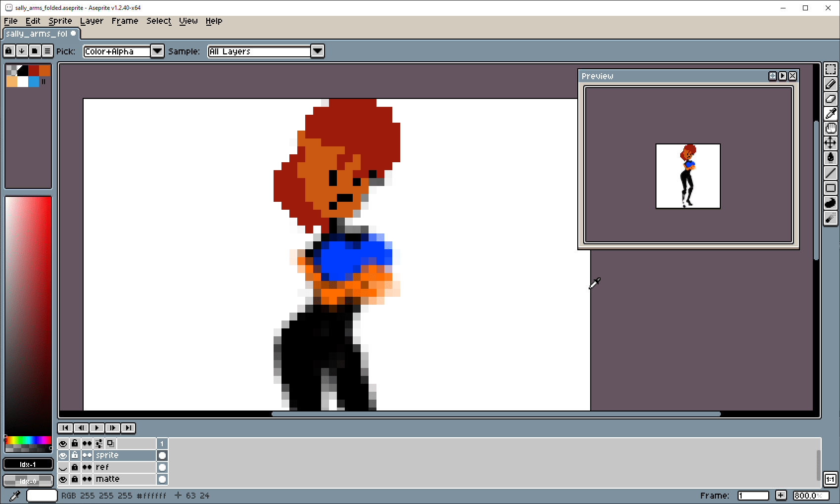Pick the blue swatch in the palette
The image size is (840, 504).
pyautogui.click(x=34, y=82)
